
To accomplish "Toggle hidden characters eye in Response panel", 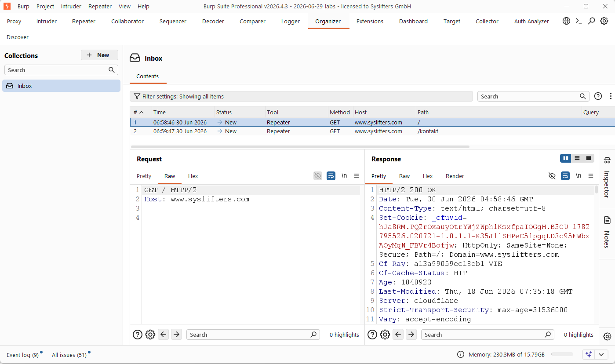I will tap(552, 176).
